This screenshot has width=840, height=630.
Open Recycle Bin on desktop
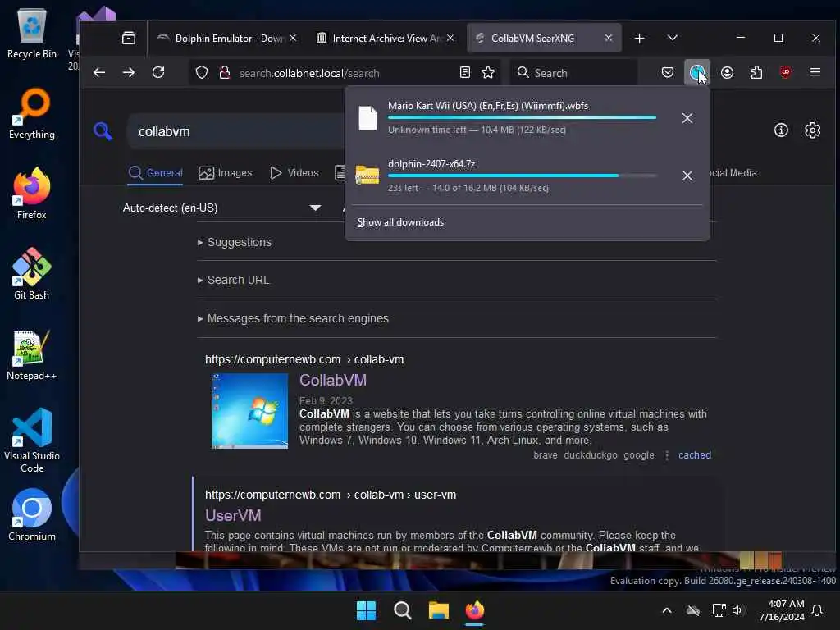click(x=32, y=33)
